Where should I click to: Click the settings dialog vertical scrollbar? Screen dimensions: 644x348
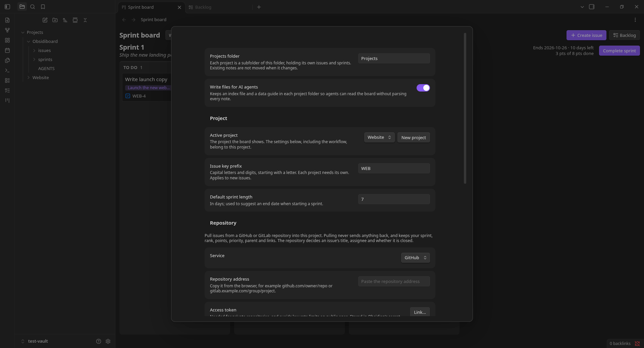(465, 108)
